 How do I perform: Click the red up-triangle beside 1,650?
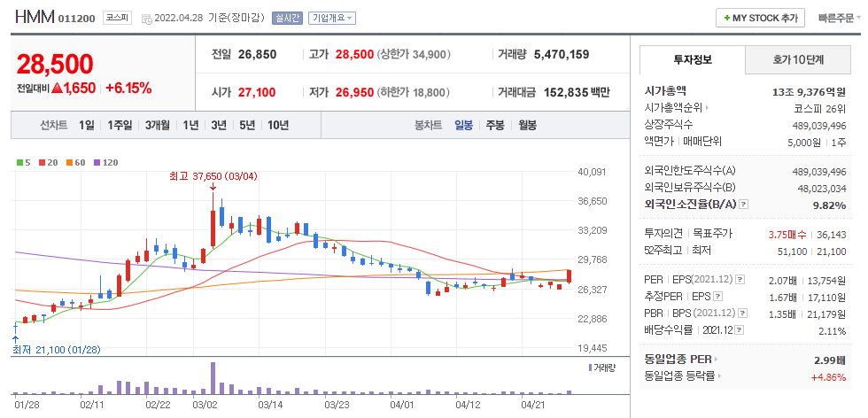(x=56, y=88)
